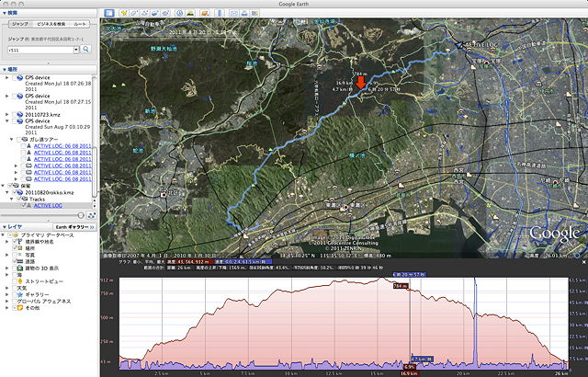Open the search history dropdown arrow
The height and width of the screenshot is (377, 588).
click(x=76, y=50)
